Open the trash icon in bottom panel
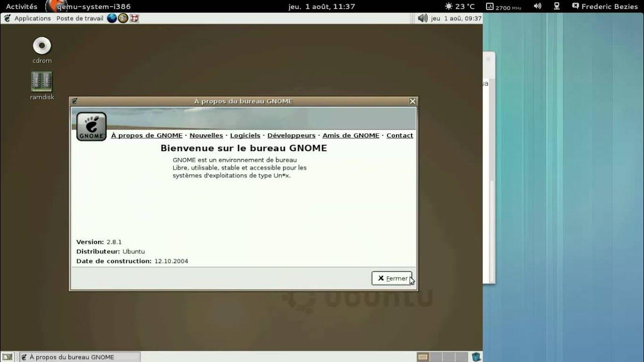 click(476, 357)
